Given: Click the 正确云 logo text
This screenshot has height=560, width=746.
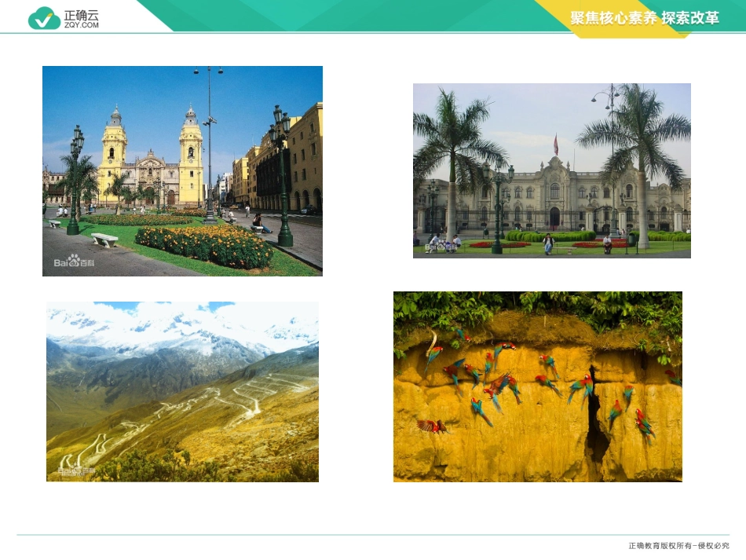Looking at the screenshot, I should pyautogui.click(x=81, y=14).
